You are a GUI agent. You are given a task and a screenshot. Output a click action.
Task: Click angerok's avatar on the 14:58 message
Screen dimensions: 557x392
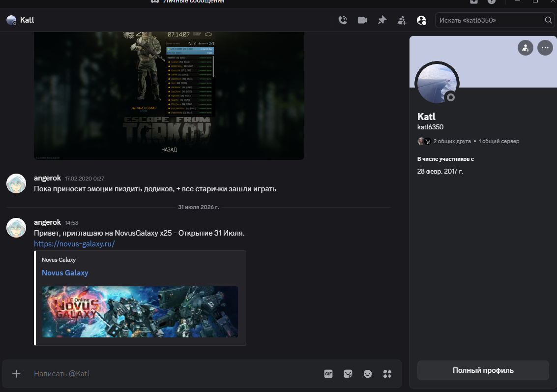16,228
